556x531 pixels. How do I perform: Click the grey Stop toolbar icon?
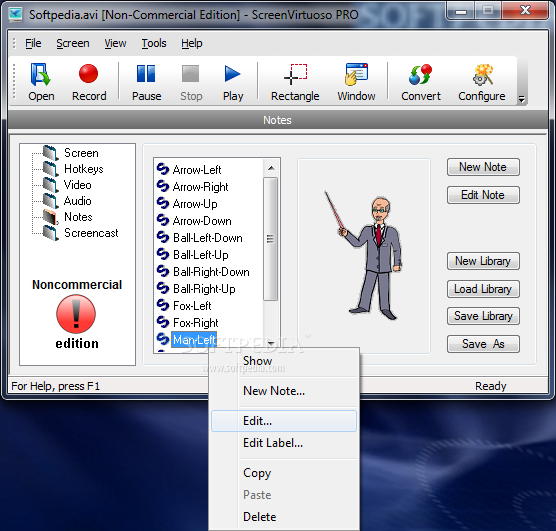coord(191,82)
